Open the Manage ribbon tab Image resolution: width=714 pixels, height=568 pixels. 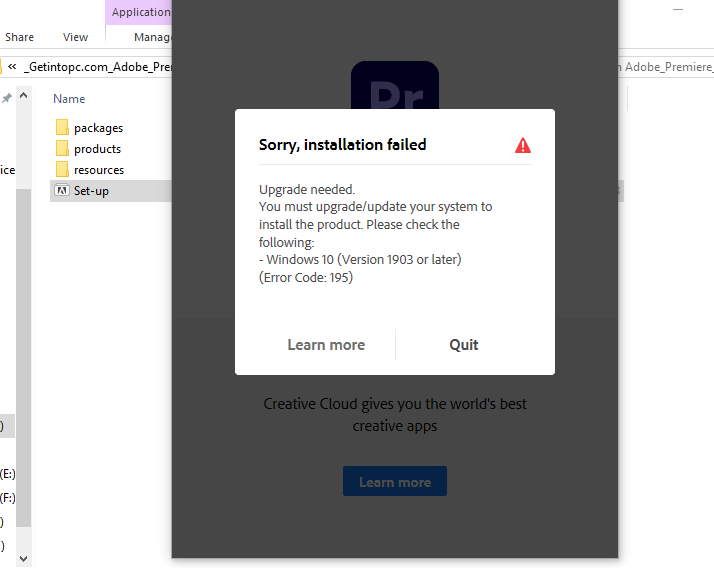[x=153, y=37]
